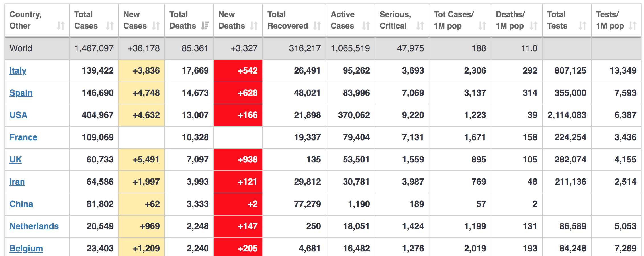Open the Italy country link
Viewport: 644px width, 256px height.
pos(18,71)
